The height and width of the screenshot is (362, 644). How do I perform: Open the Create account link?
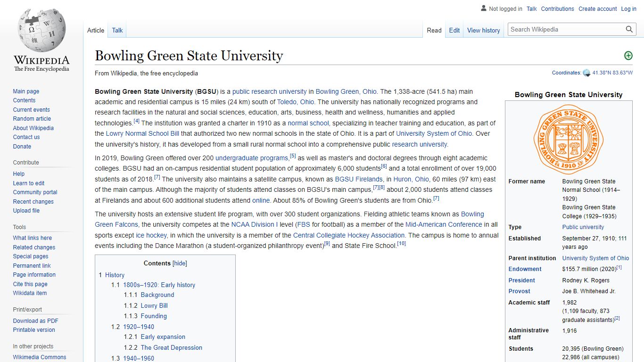[x=598, y=9]
